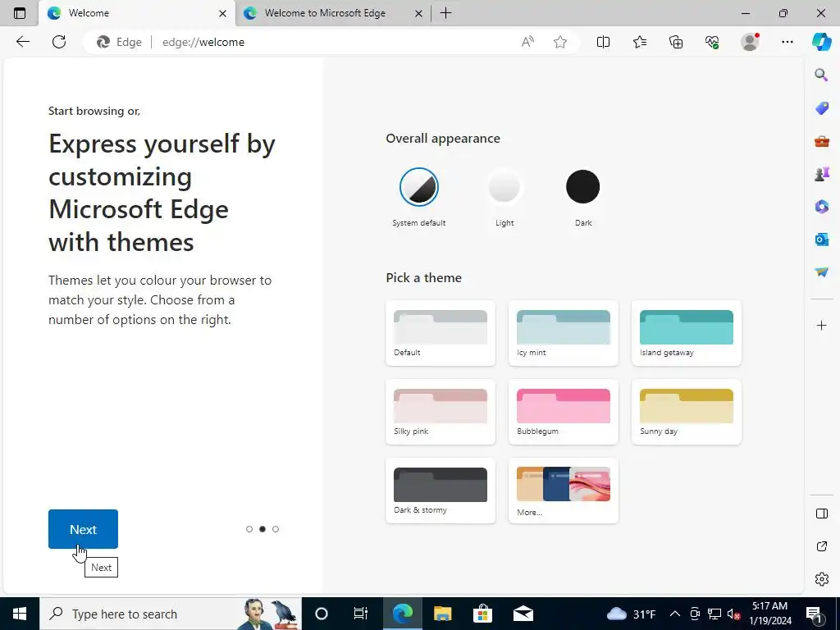The width and height of the screenshot is (840, 630).
Task: Open Microsoft Store from taskbar
Action: pos(482,614)
